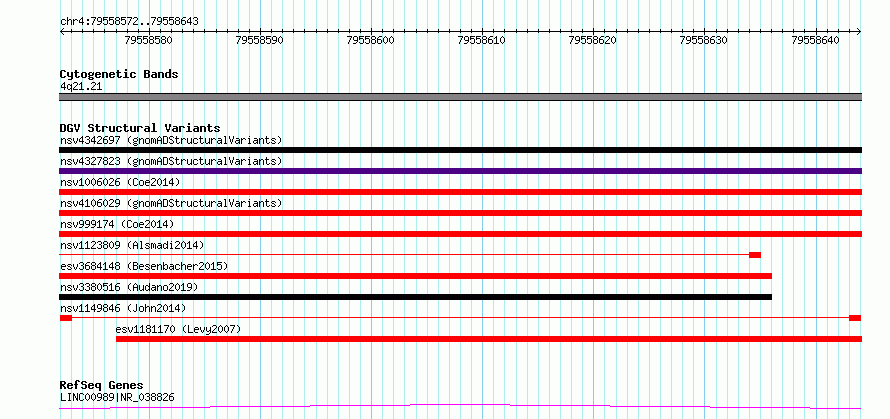Click the right red nsv1149846 block

pyautogui.click(x=855, y=318)
